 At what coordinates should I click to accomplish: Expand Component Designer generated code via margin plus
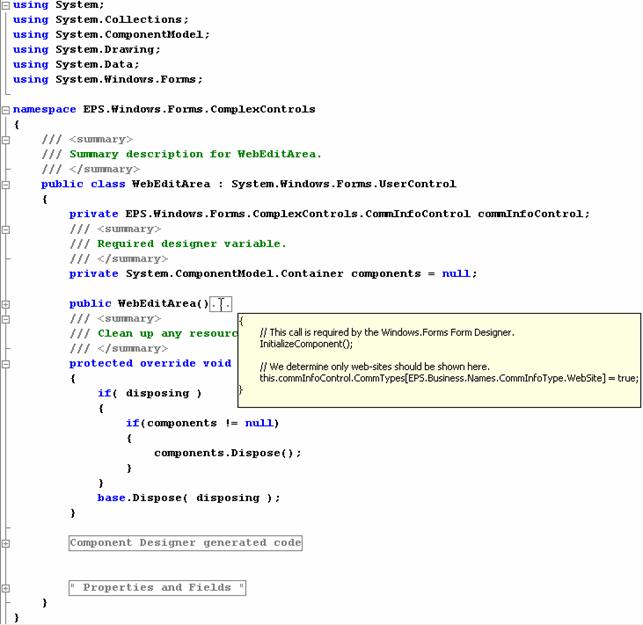[6, 543]
